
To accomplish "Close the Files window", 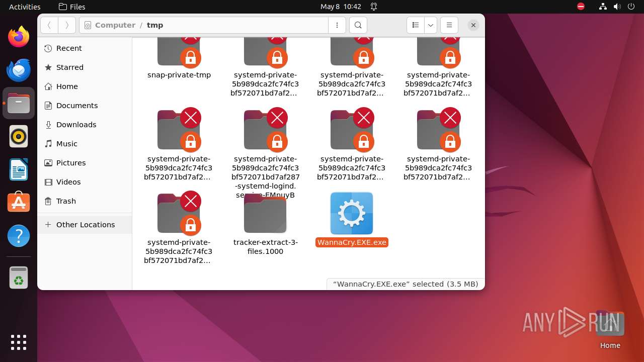I will pos(473,25).
